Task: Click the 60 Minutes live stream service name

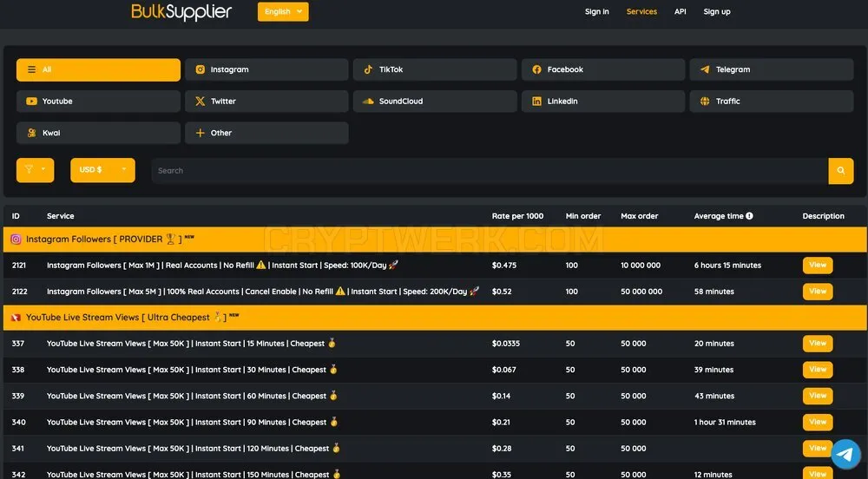Action: pos(192,396)
